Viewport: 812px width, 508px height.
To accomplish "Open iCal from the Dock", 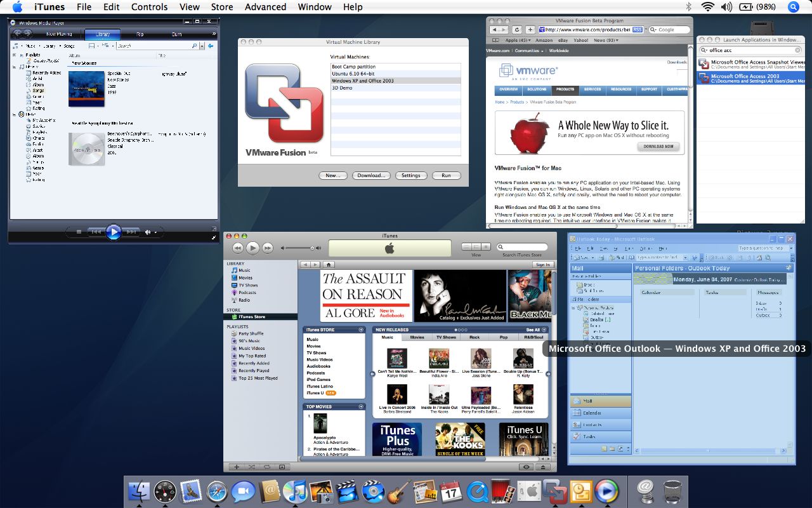I will [451, 491].
